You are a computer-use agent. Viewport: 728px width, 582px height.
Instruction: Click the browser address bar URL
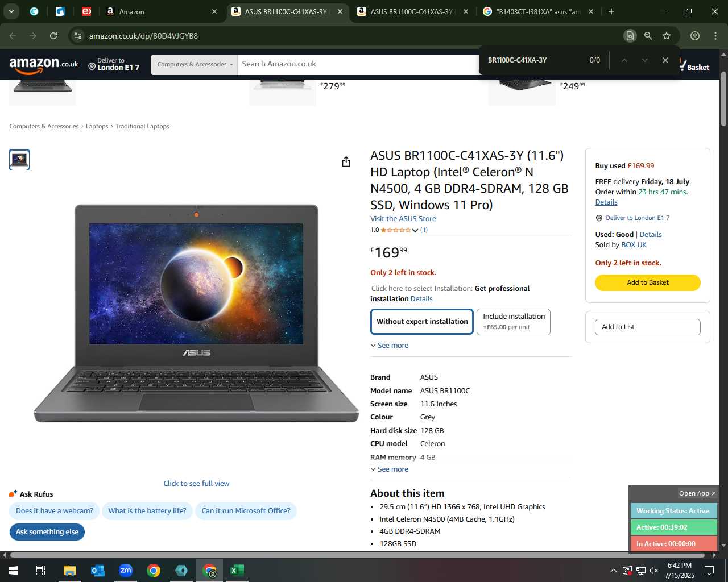(x=143, y=36)
